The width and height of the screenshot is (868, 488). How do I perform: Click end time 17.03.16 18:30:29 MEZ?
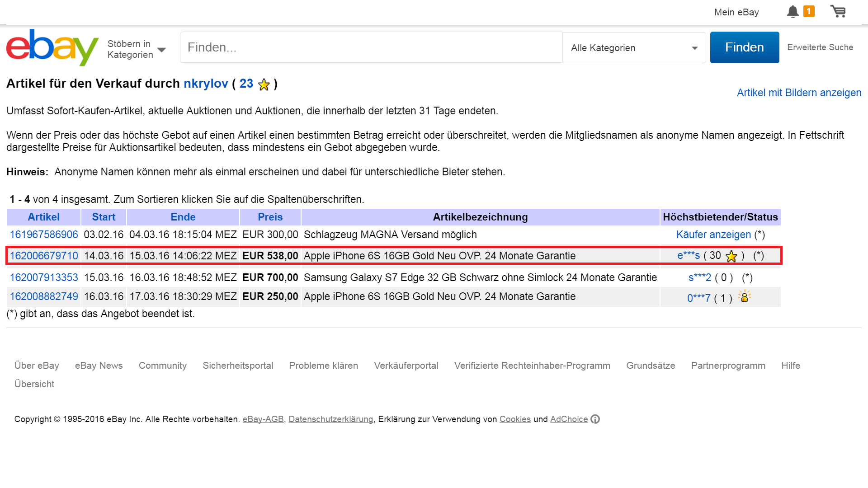point(183,296)
